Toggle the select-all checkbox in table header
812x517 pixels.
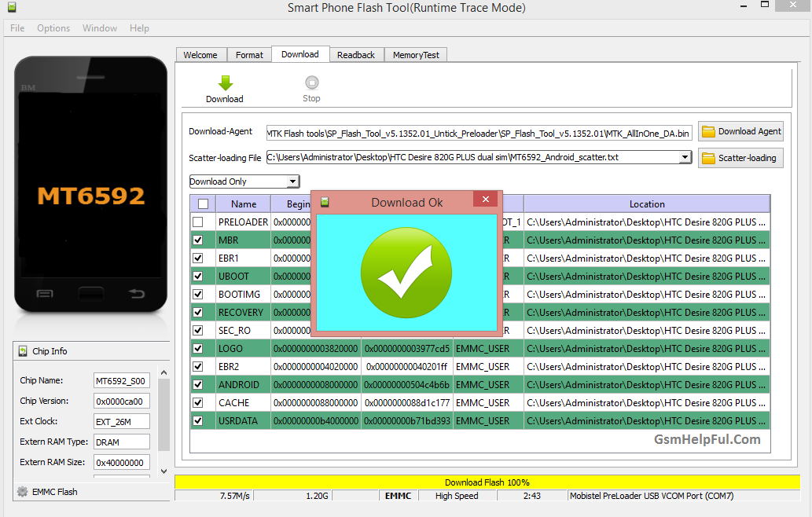pyautogui.click(x=203, y=204)
